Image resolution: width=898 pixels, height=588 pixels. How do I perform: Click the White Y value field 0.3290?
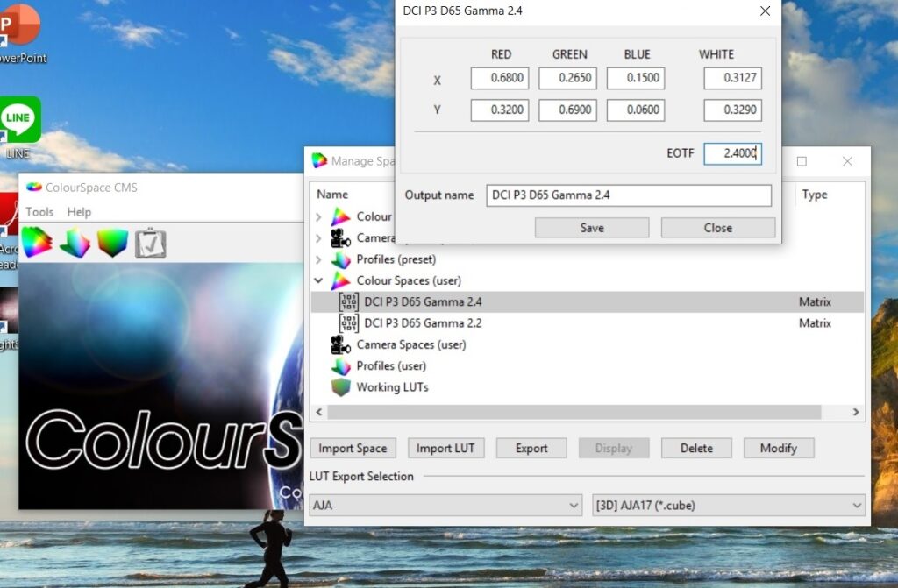coord(733,110)
